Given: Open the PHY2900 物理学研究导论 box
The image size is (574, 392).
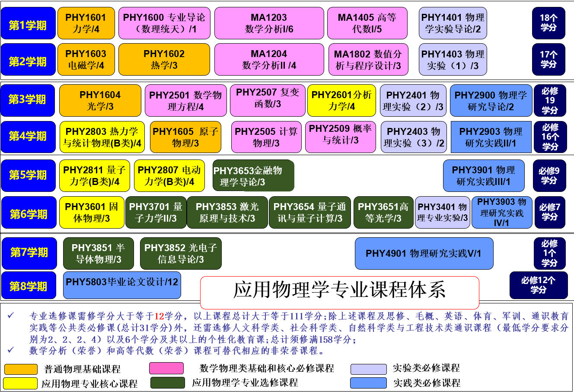Looking at the screenshot, I should (x=491, y=101).
